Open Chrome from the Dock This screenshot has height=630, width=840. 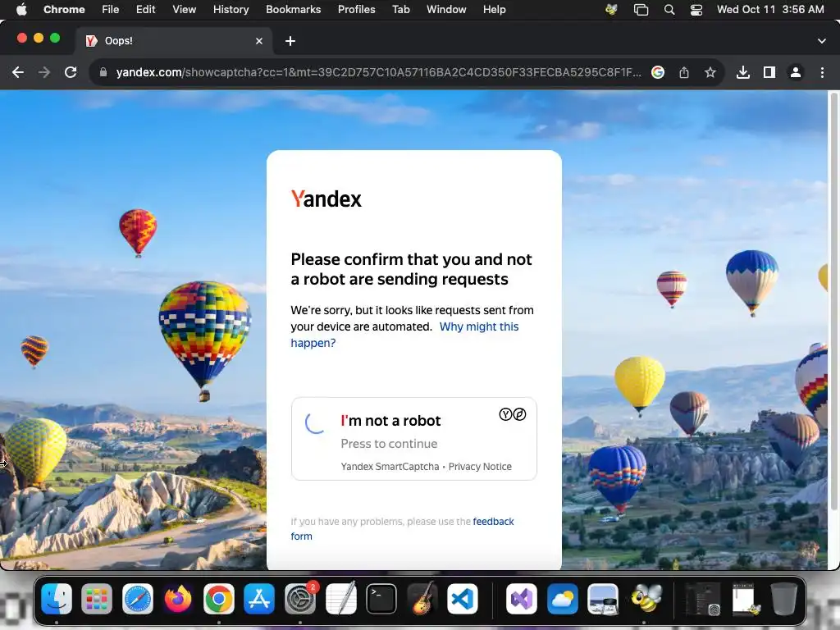tap(218, 598)
